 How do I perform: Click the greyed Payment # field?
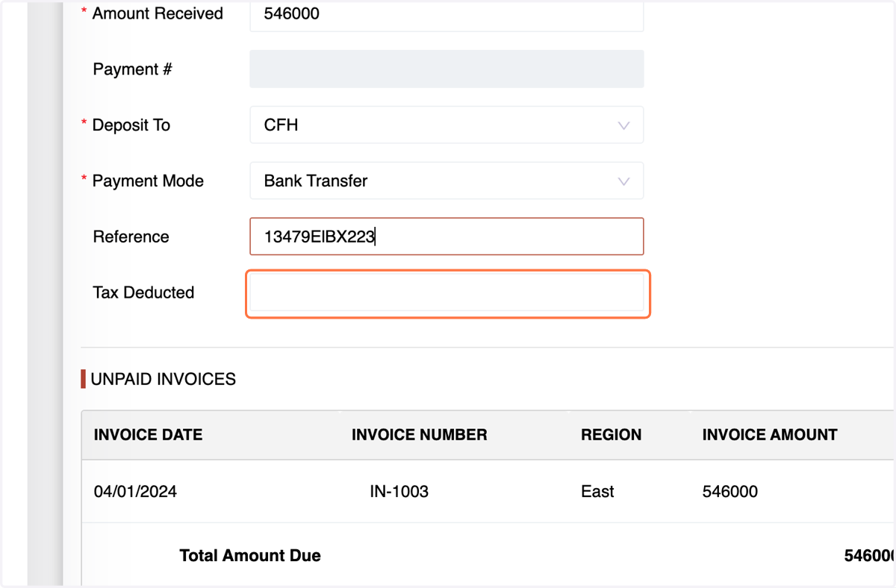coord(447,69)
